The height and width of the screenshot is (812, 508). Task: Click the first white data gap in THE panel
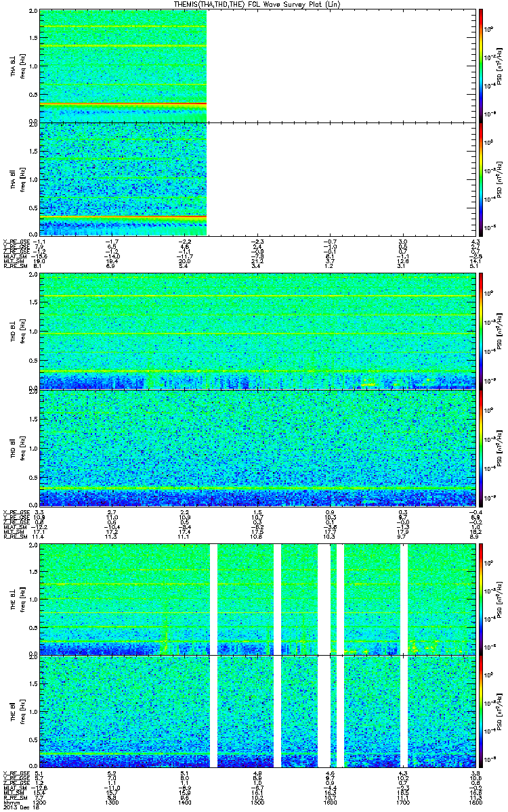pyautogui.click(x=214, y=655)
